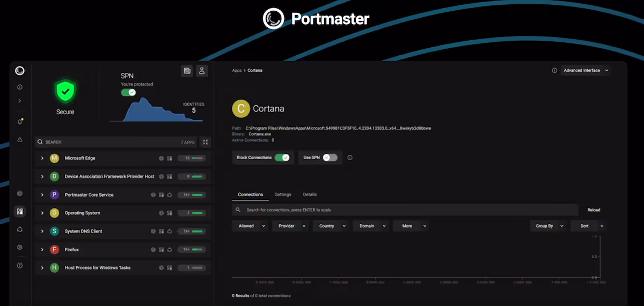Toggle the SPN protection switch off

pos(128,92)
